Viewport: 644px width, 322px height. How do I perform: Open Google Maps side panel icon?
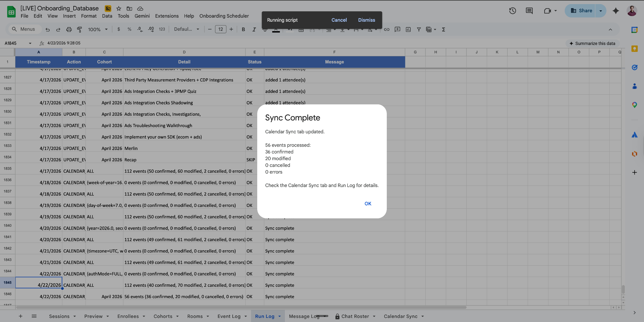click(x=635, y=105)
